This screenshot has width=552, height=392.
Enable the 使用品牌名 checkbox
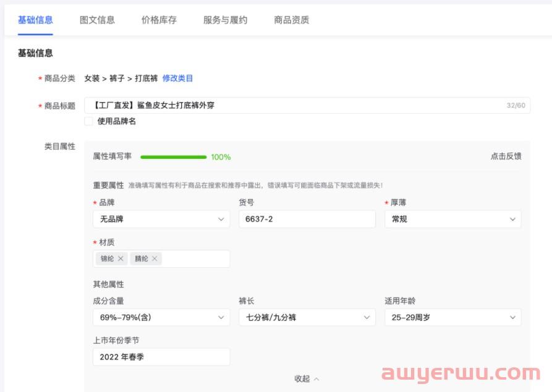tap(88, 121)
